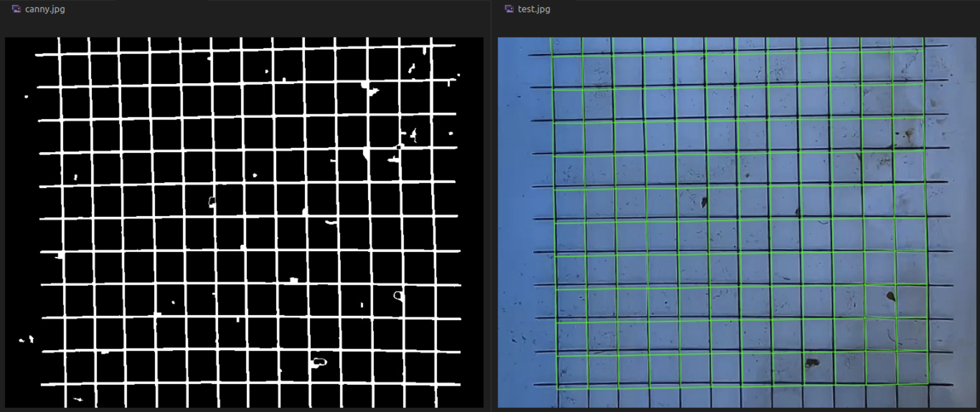Viewport: 980px width, 412px height.
Task: Click the canny.jpg edge-detection image preview
Action: pyautogui.click(x=244, y=223)
